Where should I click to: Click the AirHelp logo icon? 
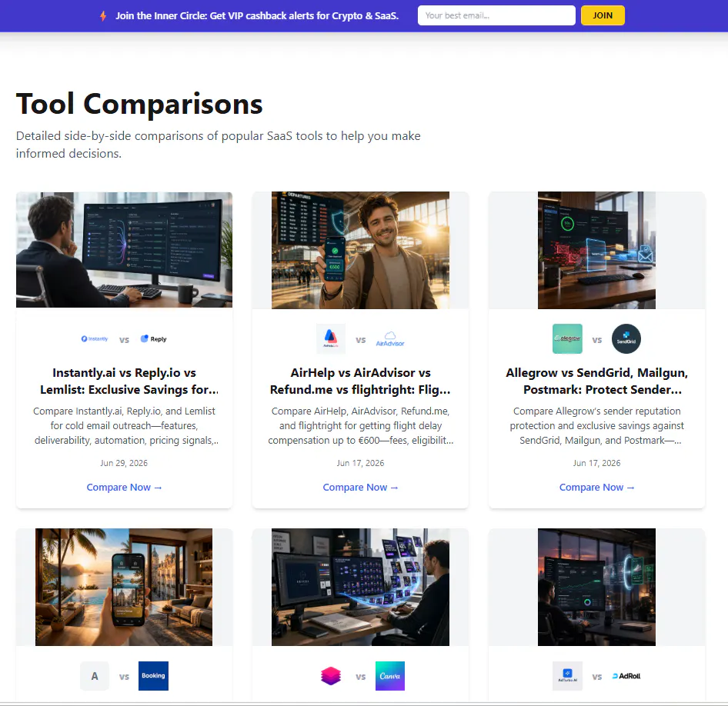331,338
